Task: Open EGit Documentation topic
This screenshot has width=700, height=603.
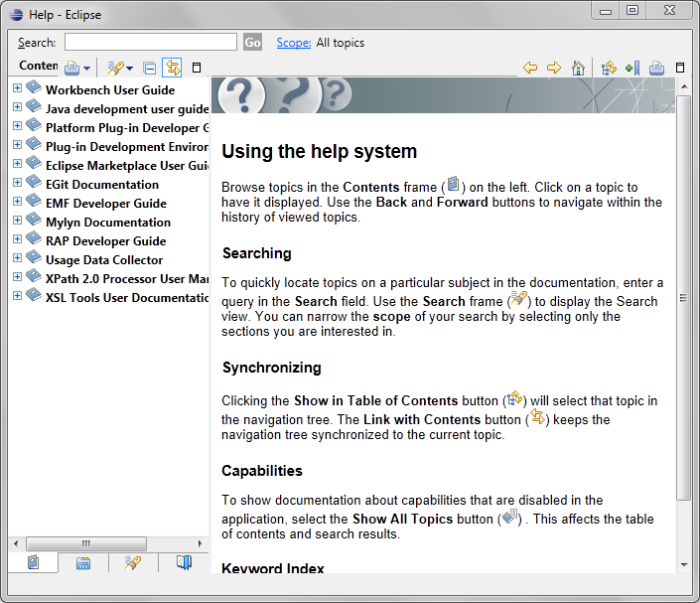Action: point(102,185)
